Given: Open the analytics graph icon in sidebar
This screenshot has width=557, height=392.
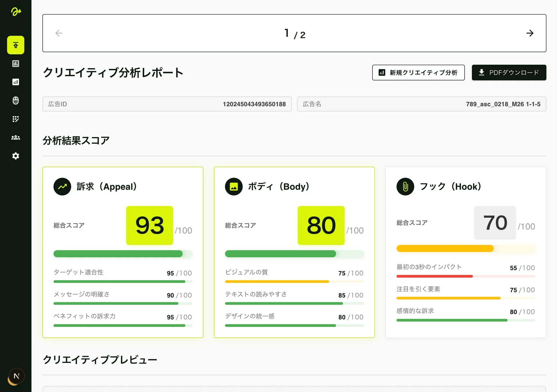Looking at the screenshot, I should point(15,82).
